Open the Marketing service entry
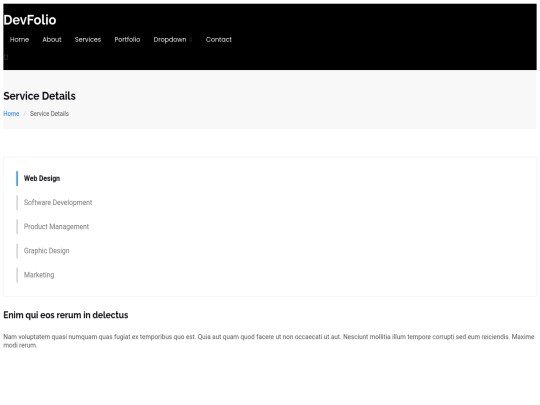The image size is (540, 405). point(39,275)
